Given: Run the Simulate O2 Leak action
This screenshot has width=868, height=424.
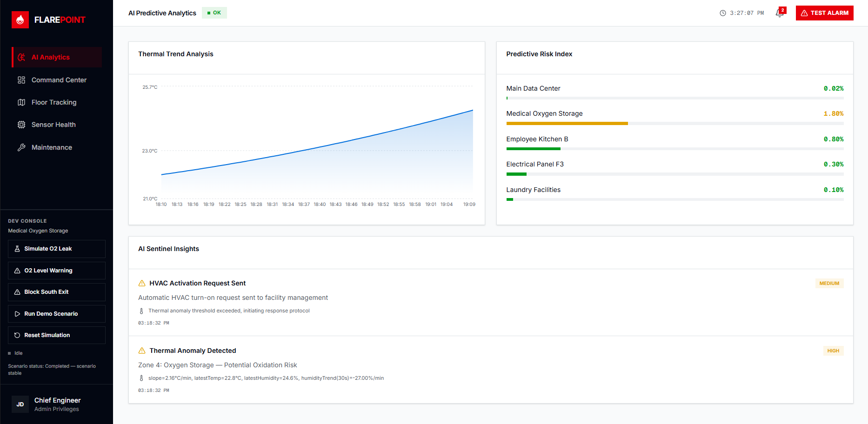Looking at the screenshot, I should coord(56,249).
